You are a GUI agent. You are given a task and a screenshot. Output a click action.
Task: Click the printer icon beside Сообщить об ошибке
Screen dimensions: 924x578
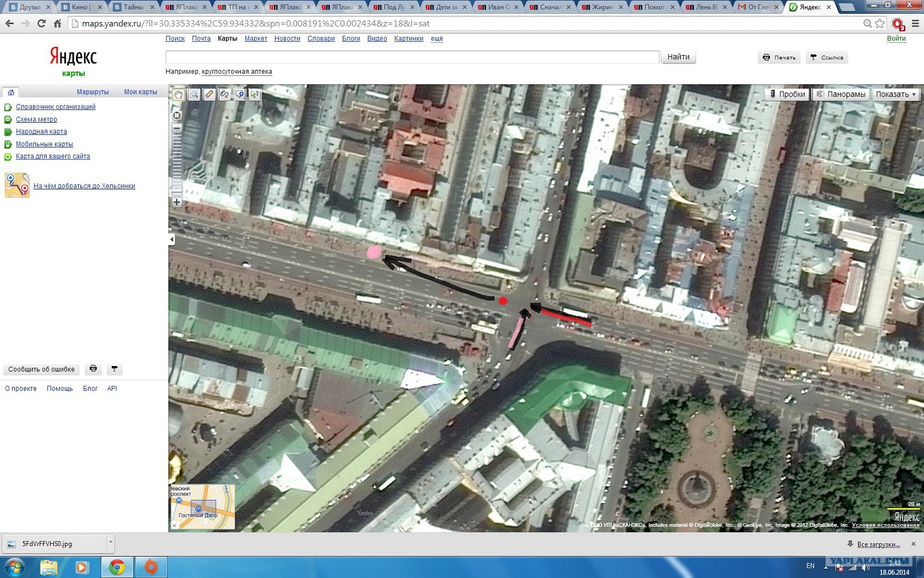(x=93, y=369)
